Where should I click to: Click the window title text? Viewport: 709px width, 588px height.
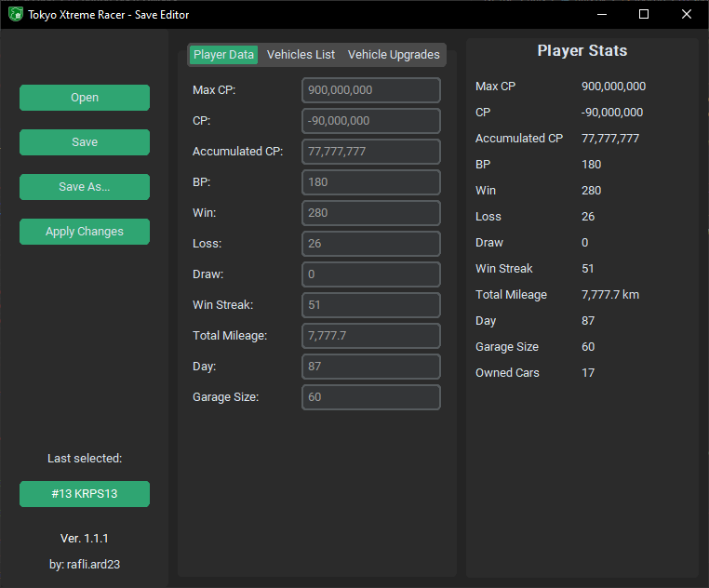[109, 15]
